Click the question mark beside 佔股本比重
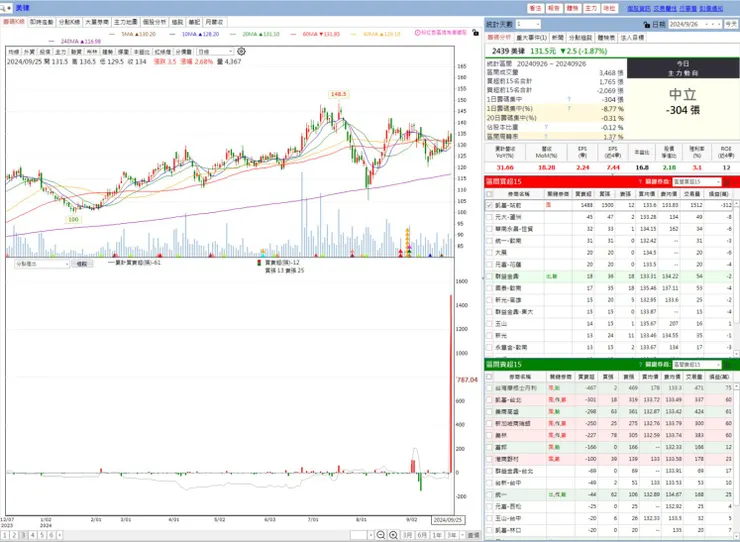 click(546, 127)
